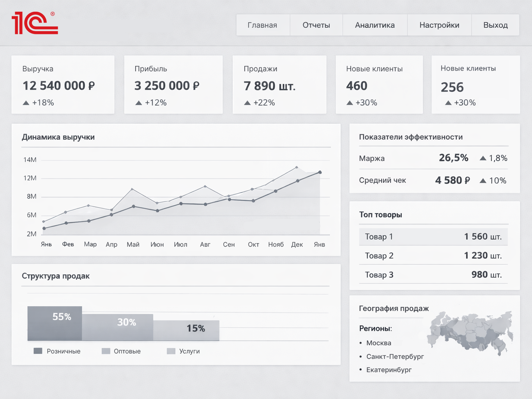Click the 14M value on the y-axis
The image size is (532, 399).
(30, 160)
